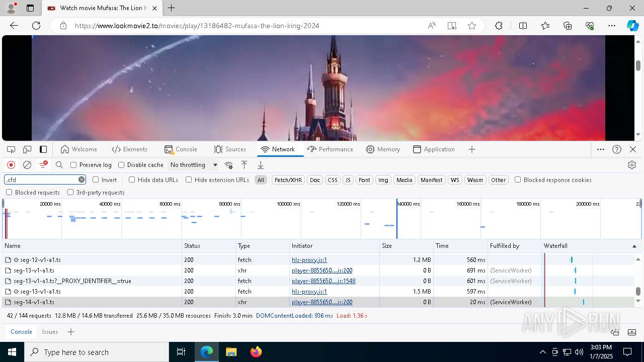The width and height of the screenshot is (644, 362).
Task: Open Extensions puzzle icon
Action: click(499, 26)
